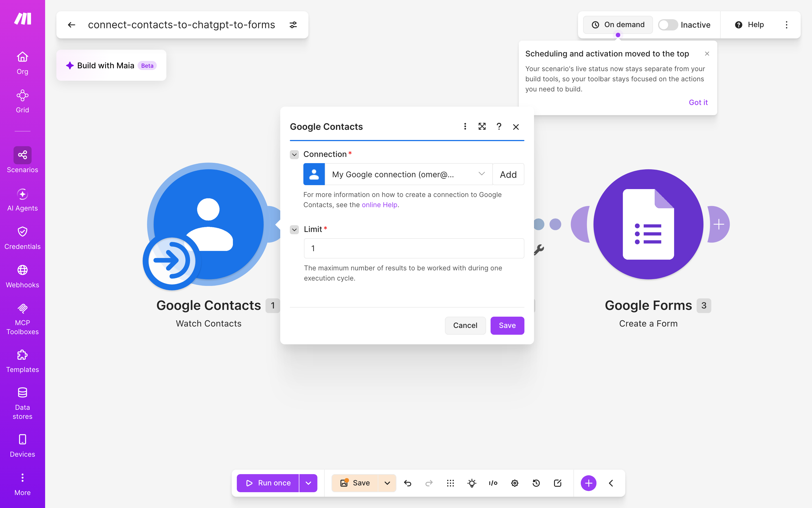Image resolution: width=812 pixels, height=508 pixels.
Task: Click Build with Maia Beta button
Action: tap(111, 65)
